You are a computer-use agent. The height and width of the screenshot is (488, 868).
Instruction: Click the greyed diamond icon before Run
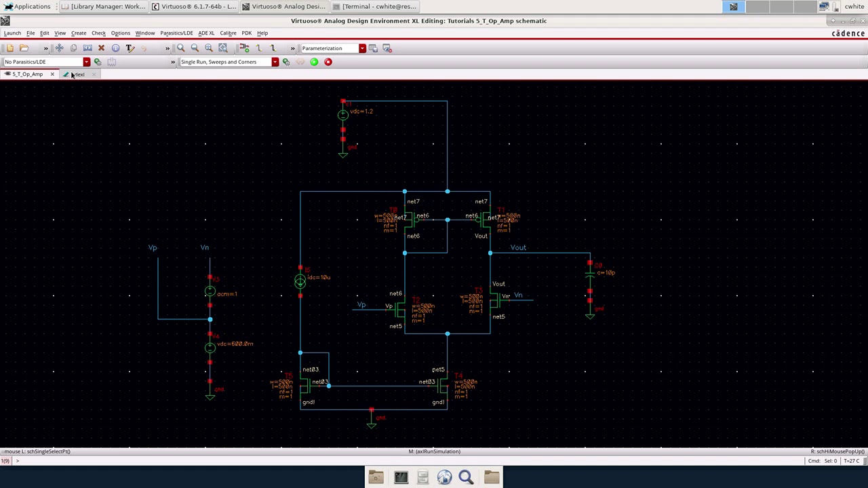(x=300, y=62)
